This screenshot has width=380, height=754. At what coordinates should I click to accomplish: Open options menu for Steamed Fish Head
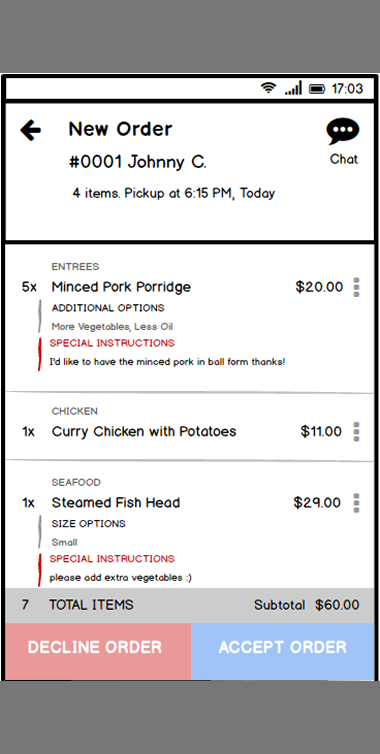click(356, 503)
